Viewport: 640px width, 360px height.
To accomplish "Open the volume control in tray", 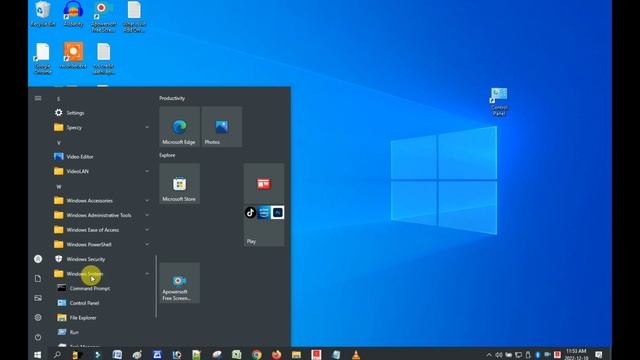I will coord(499,355).
